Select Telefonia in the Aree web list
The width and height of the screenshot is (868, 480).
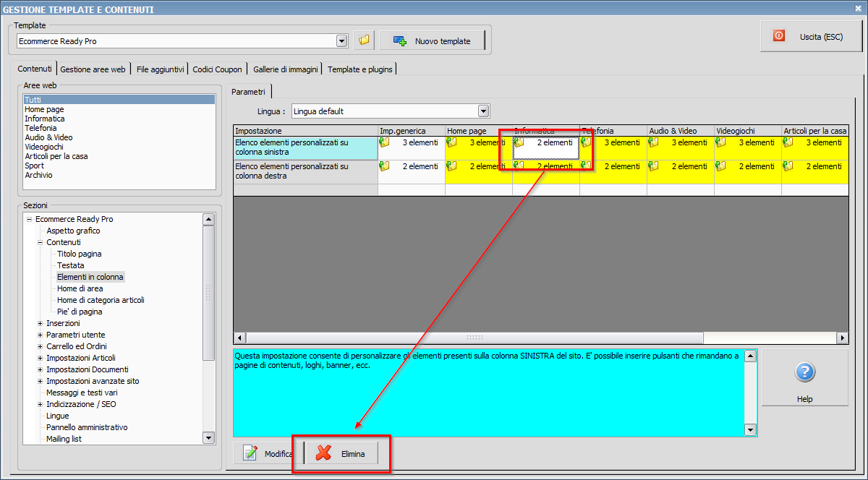119,128
